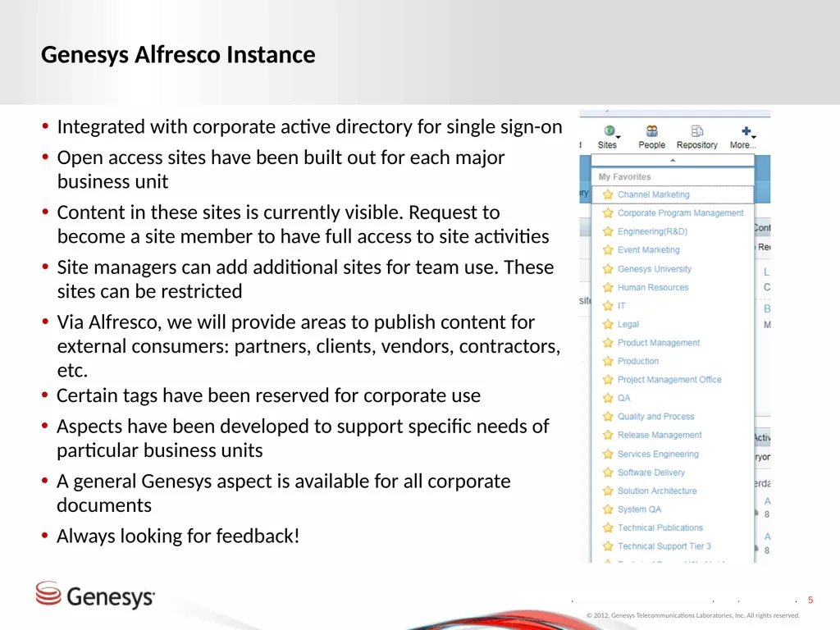
Task: Click star icon beside QA
Action: (608, 398)
